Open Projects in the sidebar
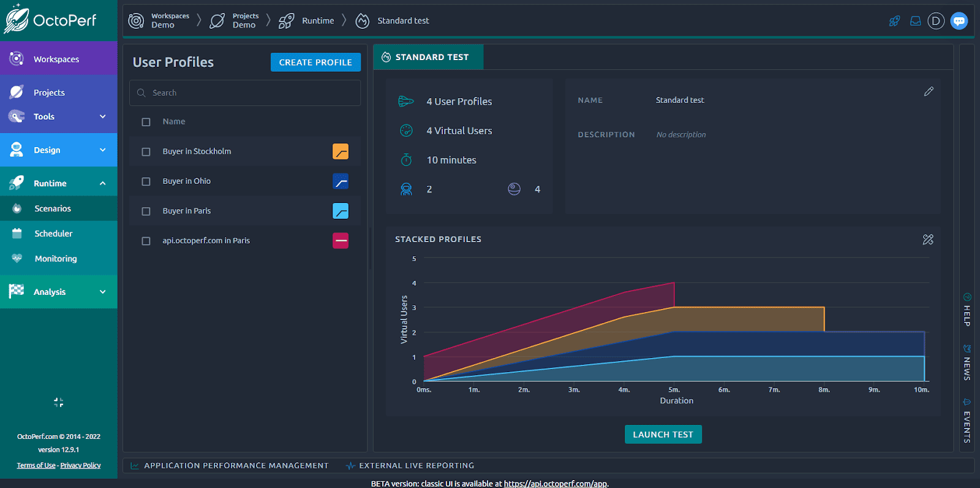The height and width of the screenshot is (488, 980). pyautogui.click(x=59, y=93)
